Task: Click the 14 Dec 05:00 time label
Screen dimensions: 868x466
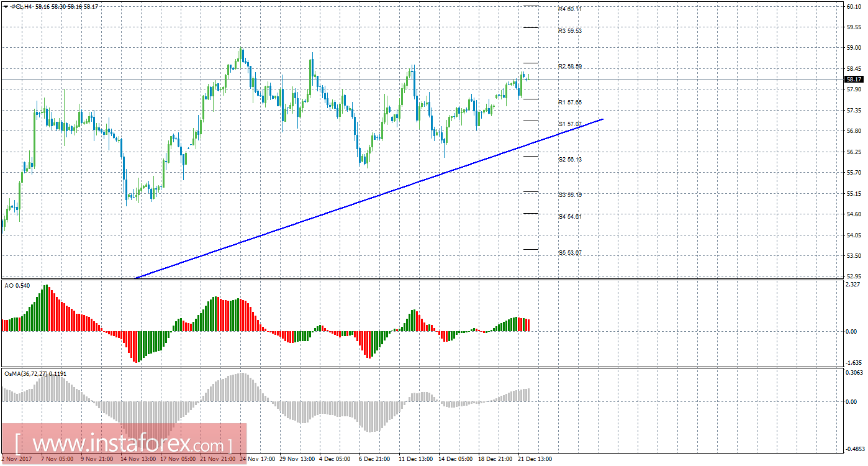Action: (455, 459)
